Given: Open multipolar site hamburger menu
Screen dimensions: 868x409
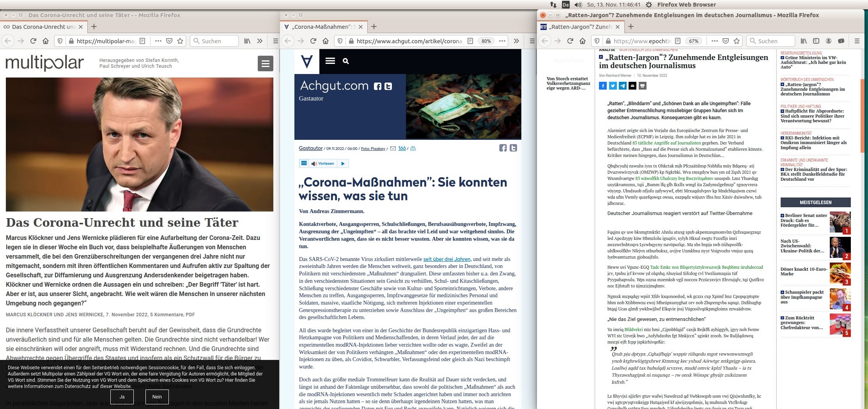Looking at the screenshot, I should point(266,63).
